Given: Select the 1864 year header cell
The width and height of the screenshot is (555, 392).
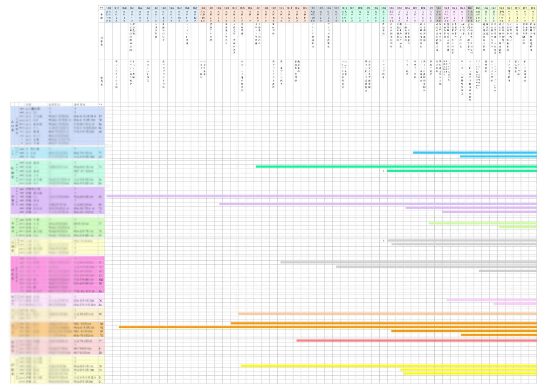Looking at the screenshot, I should click(470, 7).
